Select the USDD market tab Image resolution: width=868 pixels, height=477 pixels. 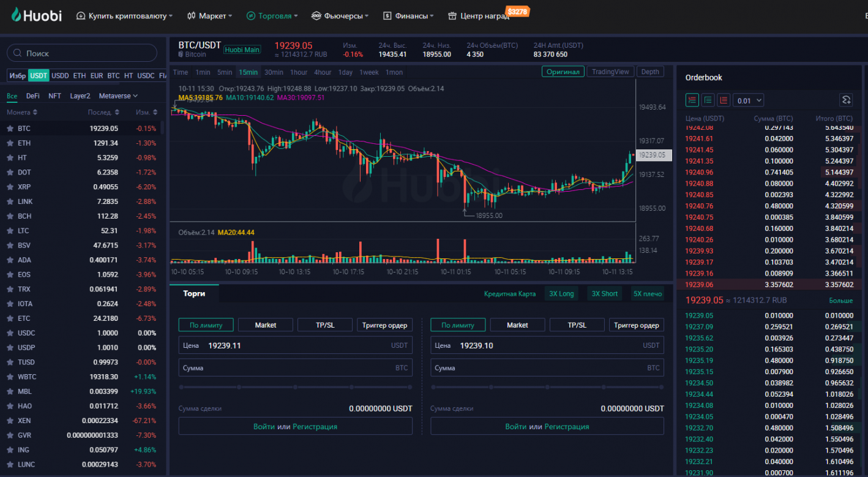click(60, 76)
